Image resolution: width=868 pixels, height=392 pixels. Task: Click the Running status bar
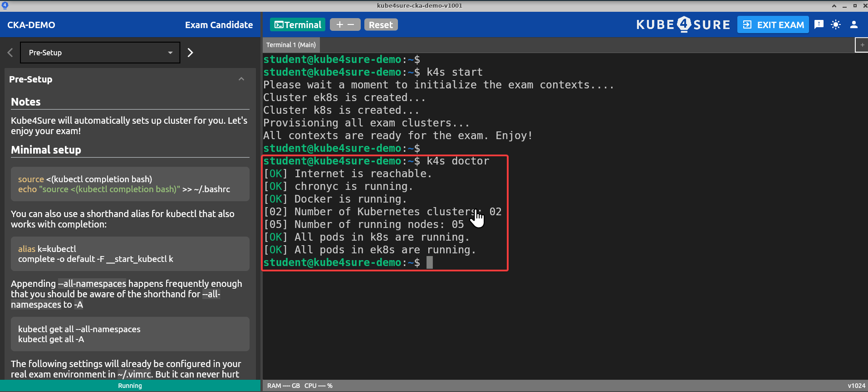130,386
